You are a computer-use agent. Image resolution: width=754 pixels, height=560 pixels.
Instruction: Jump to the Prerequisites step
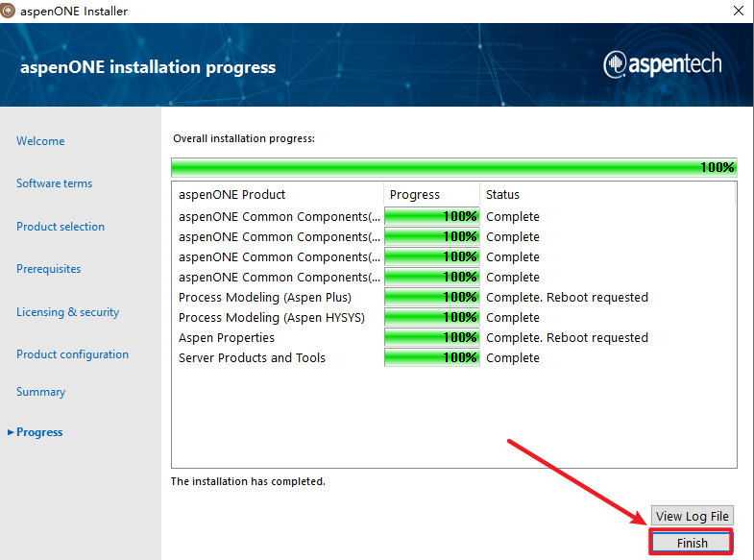click(48, 269)
